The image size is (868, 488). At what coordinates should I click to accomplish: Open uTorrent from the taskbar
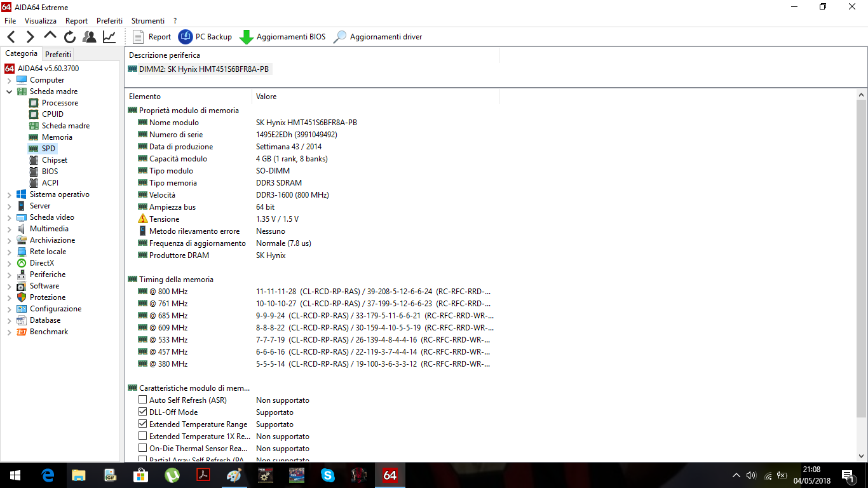pyautogui.click(x=172, y=475)
